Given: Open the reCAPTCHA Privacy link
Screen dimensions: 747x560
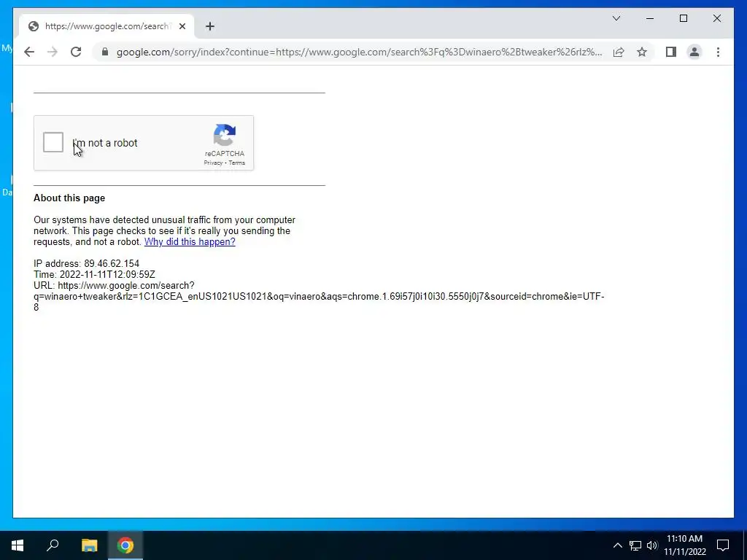Looking at the screenshot, I should click(213, 163).
